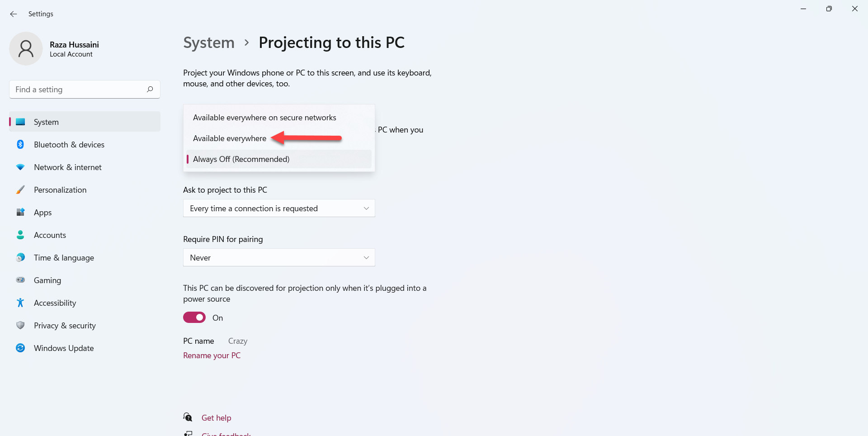
Task: Open the Get help link
Action: (x=216, y=418)
